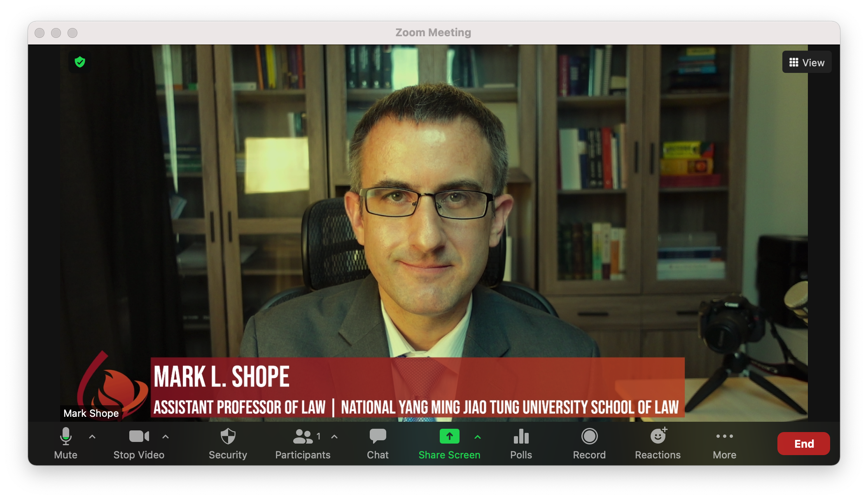Click the green encryption shield icon

pos(80,62)
